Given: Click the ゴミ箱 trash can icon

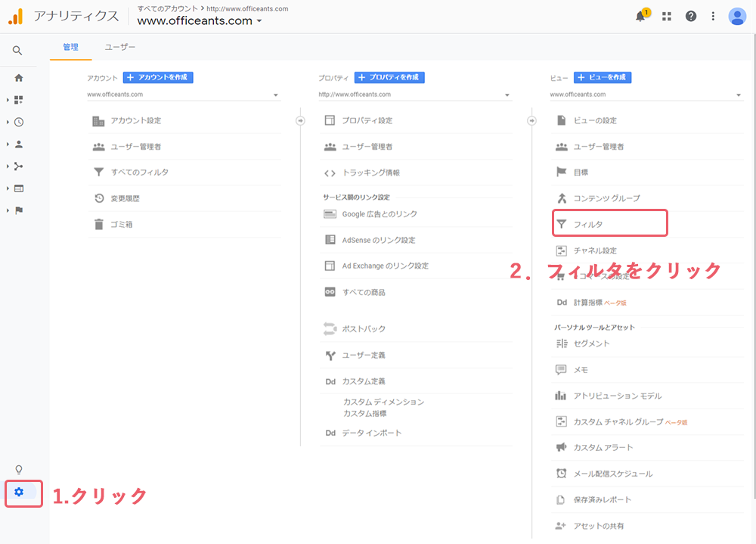Looking at the screenshot, I should [x=99, y=224].
